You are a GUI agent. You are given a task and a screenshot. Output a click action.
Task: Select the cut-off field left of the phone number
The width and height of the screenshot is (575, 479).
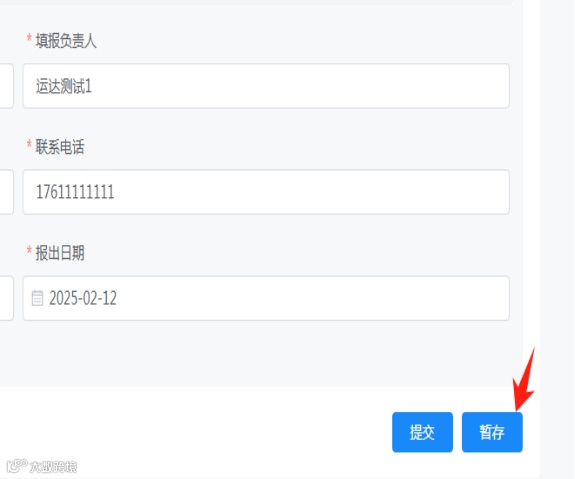[7, 192]
